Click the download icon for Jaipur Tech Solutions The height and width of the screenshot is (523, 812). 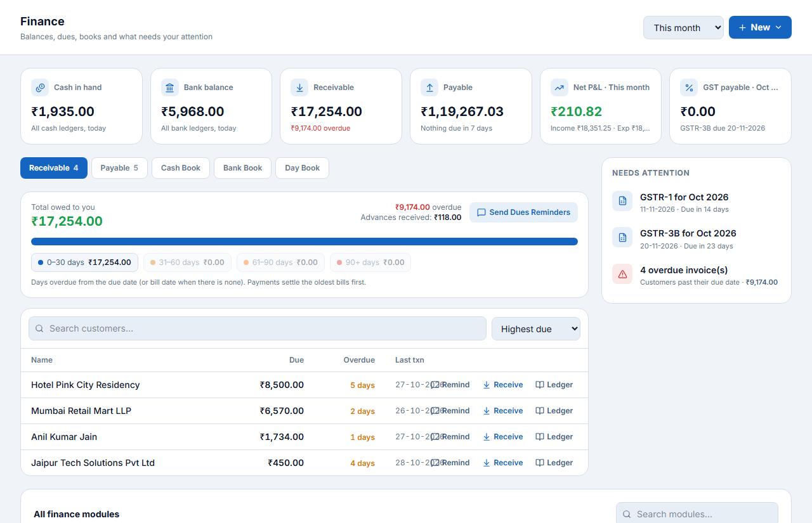(487, 463)
